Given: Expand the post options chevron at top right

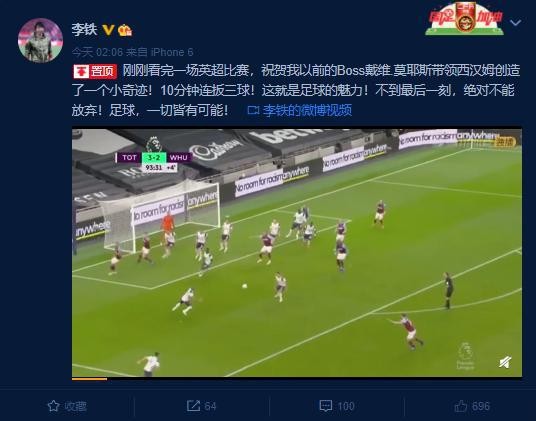Looking at the screenshot, I should click(515, 23).
